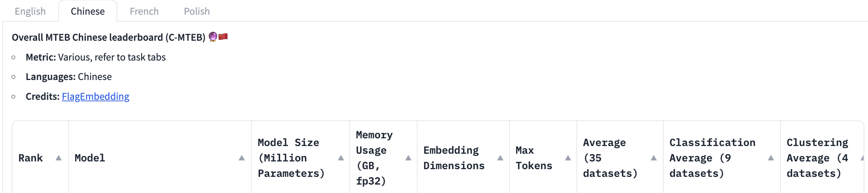Click sort arrow in Model column

coord(242,158)
